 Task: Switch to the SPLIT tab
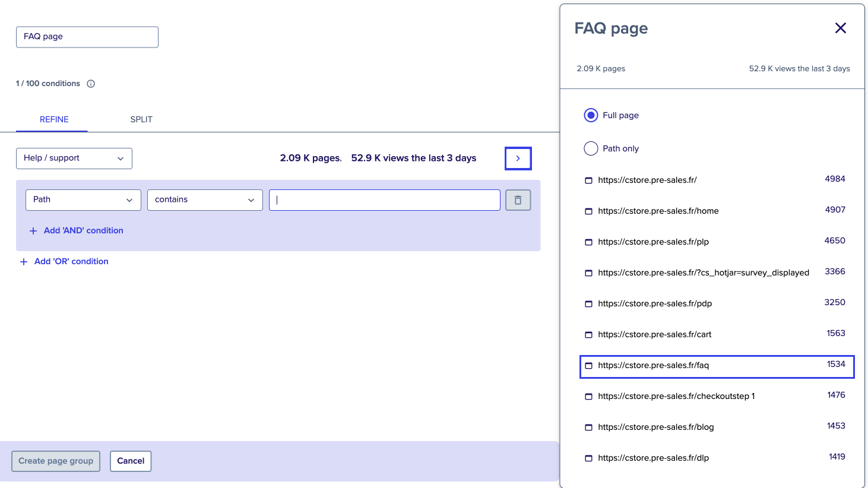click(141, 119)
